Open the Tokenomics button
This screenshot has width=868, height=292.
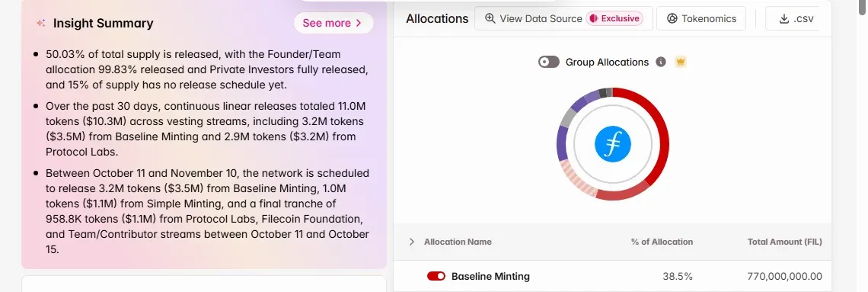click(700, 18)
